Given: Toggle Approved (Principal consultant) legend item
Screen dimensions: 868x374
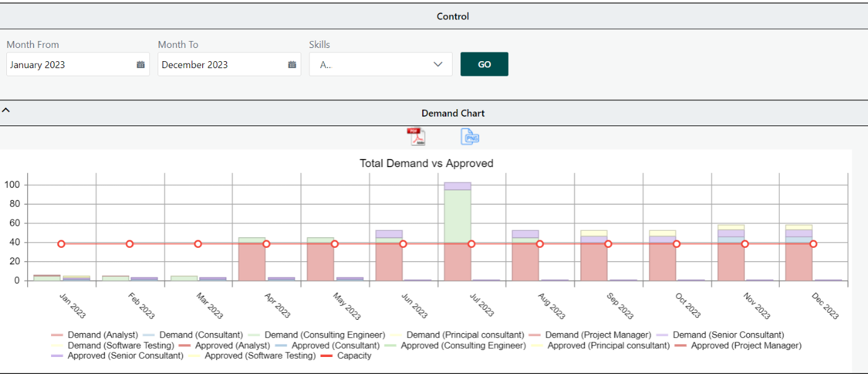Looking at the screenshot, I should click(x=601, y=346).
